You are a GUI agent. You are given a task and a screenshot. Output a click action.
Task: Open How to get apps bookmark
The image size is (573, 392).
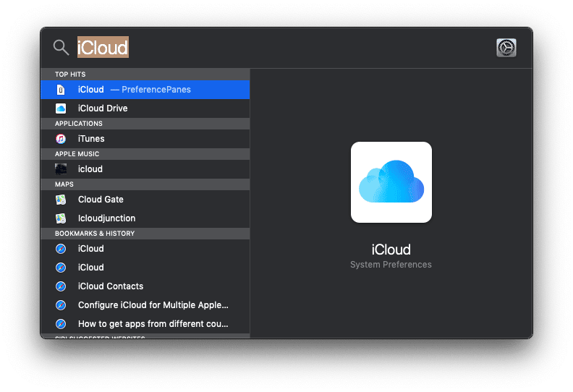pos(145,324)
